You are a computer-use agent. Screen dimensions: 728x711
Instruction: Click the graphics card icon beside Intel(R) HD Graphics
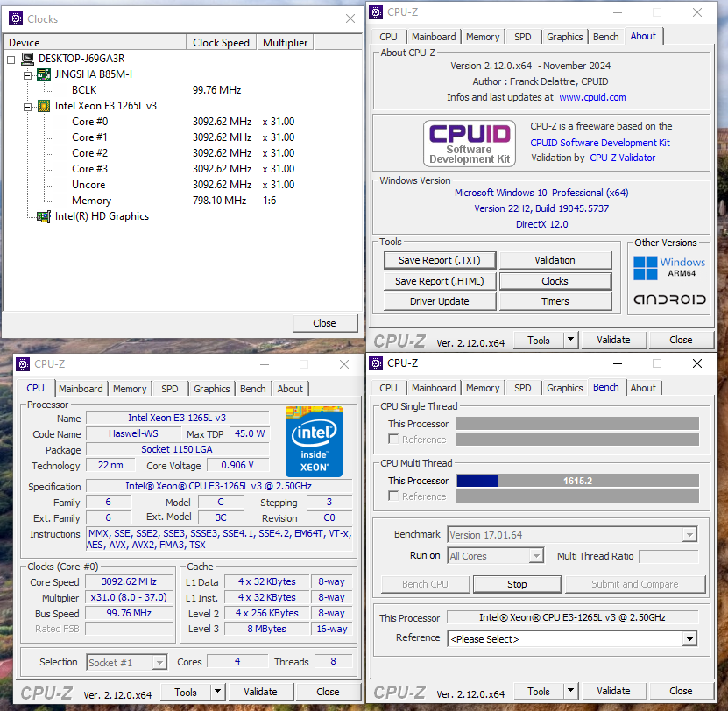point(44,217)
